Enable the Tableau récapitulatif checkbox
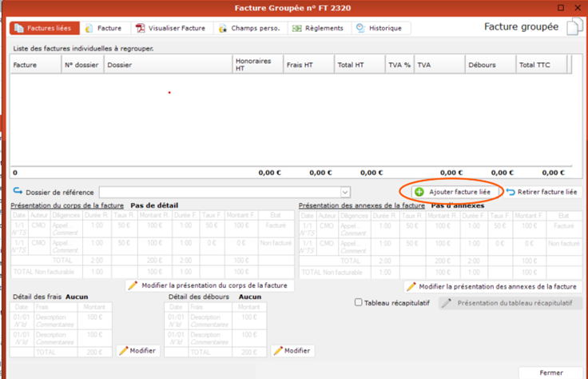The height and width of the screenshot is (379, 588). click(x=359, y=303)
